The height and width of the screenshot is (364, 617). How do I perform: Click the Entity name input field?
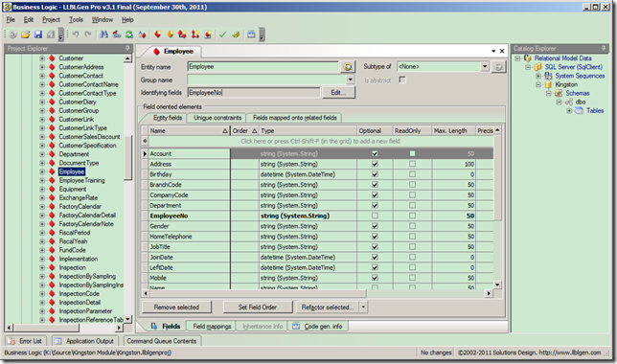263,66
